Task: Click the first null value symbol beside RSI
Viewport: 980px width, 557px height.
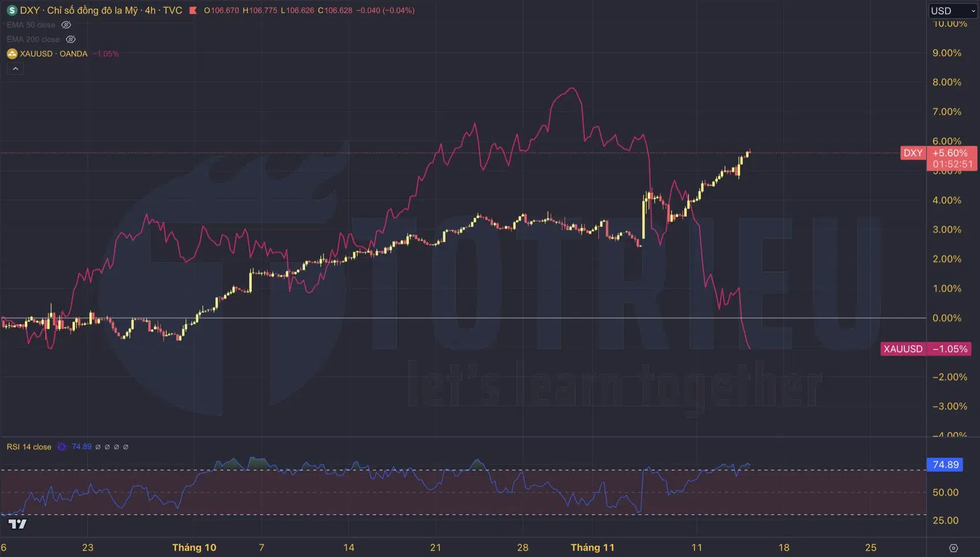Action: [98, 447]
